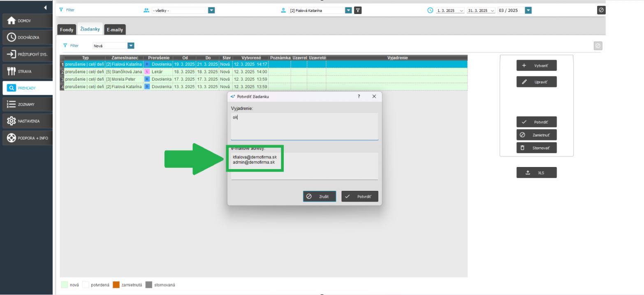Click the funnel icon next to employee selector
This screenshot has width=644, height=295.
[358, 10]
